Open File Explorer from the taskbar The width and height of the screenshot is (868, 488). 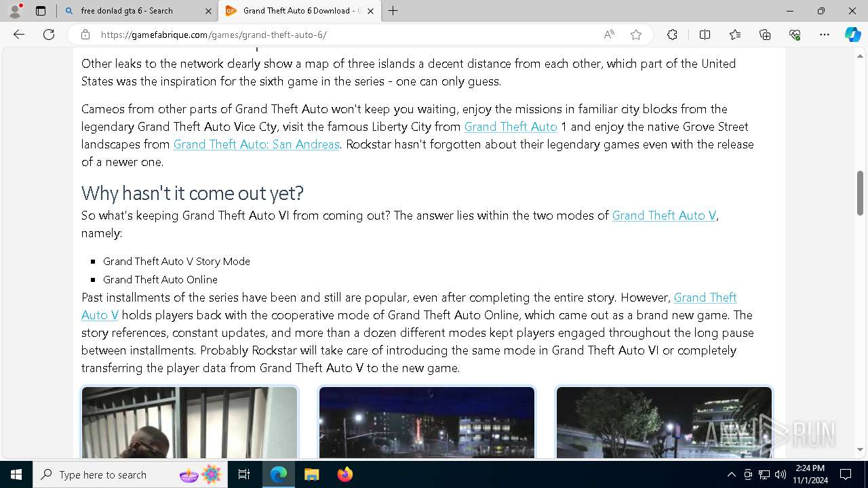(311, 474)
